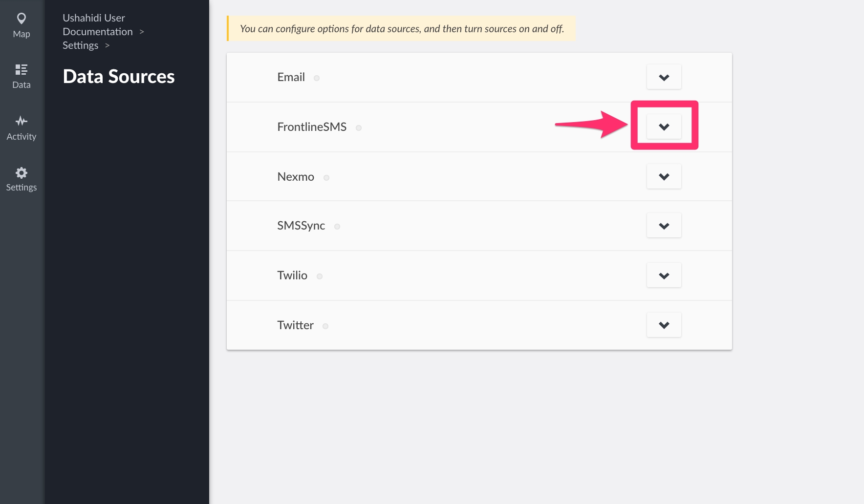
Task: Open the Settings gear icon
Action: coord(22,172)
